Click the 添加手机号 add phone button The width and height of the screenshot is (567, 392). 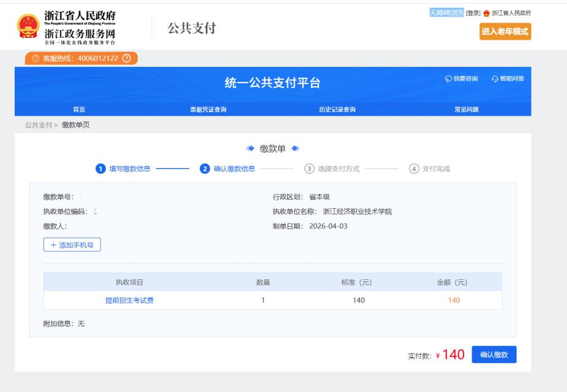[72, 244]
